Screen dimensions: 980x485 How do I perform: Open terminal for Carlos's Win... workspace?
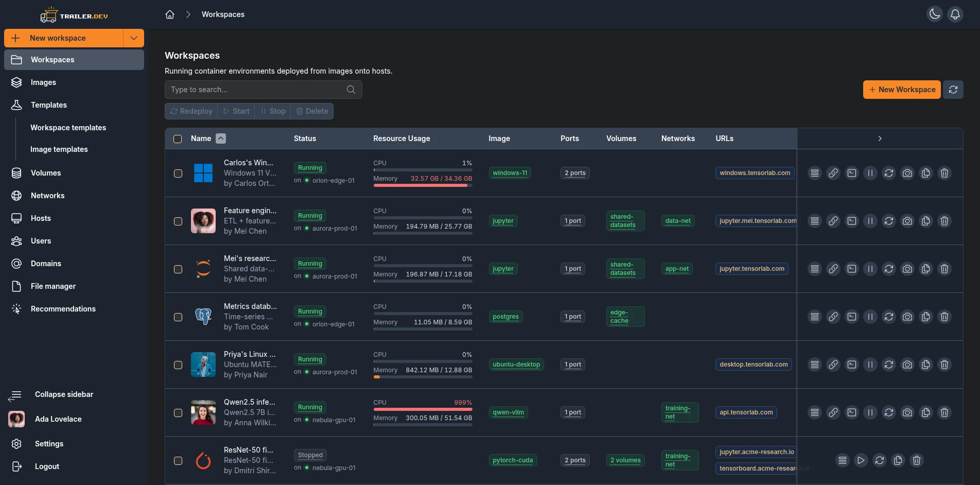tap(852, 173)
